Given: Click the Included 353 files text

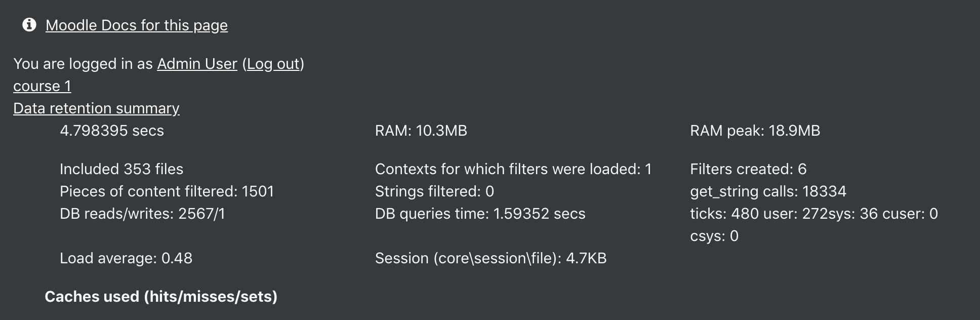Looking at the screenshot, I should (x=121, y=169).
